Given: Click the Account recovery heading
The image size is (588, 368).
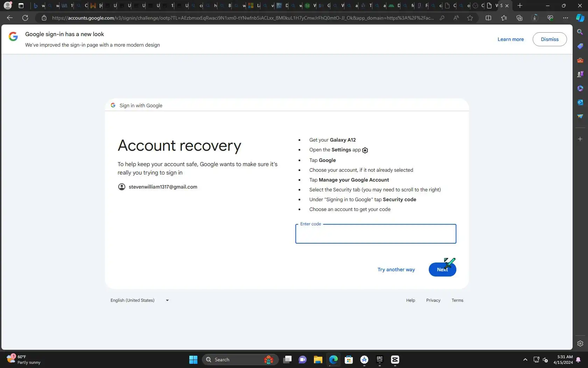Looking at the screenshot, I should pos(180,146).
